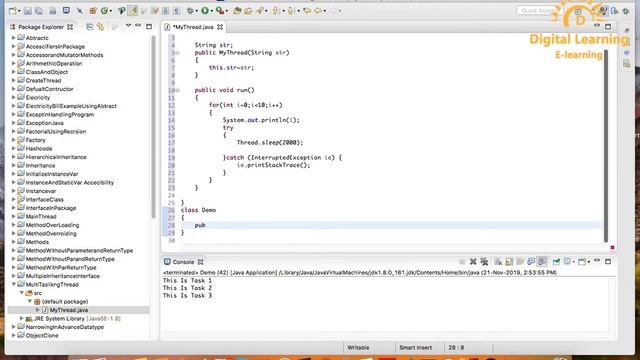The height and width of the screenshot is (360, 640).
Task: Expand JRE System Library node
Action: tap(22, 318)
